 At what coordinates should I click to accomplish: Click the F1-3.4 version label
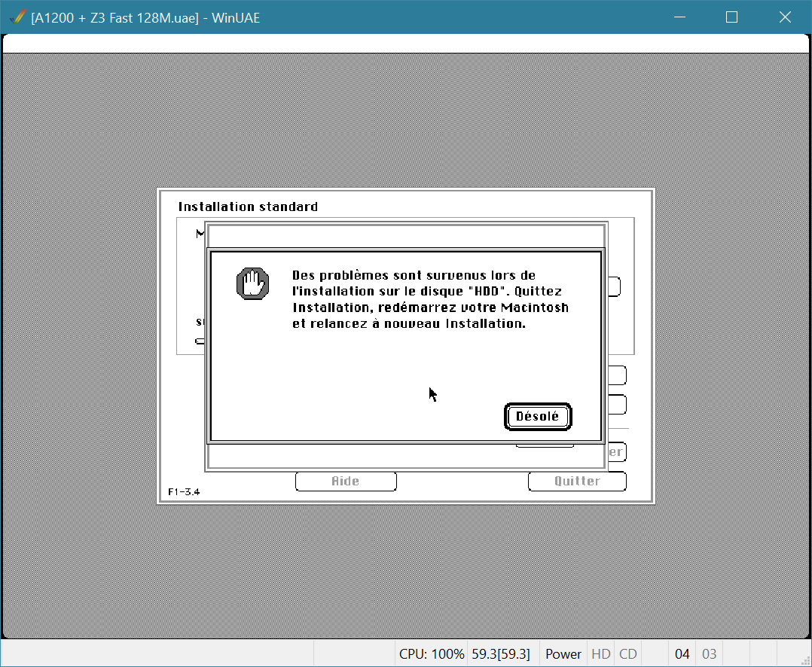click(184, 492)
